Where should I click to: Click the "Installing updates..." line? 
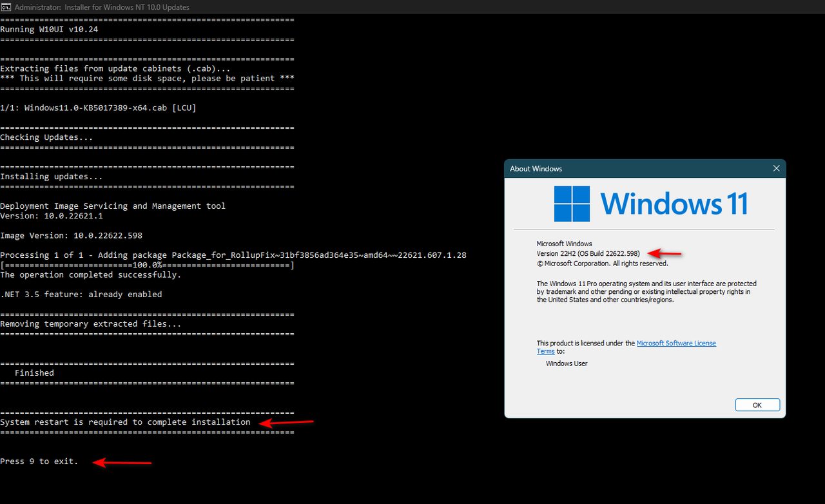(52, 177)
